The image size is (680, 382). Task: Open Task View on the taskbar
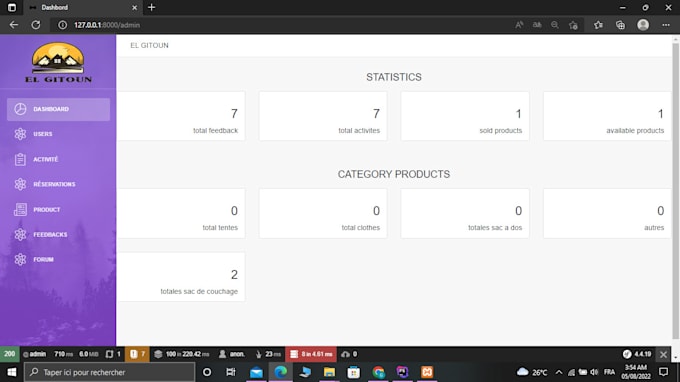[231, 372]
